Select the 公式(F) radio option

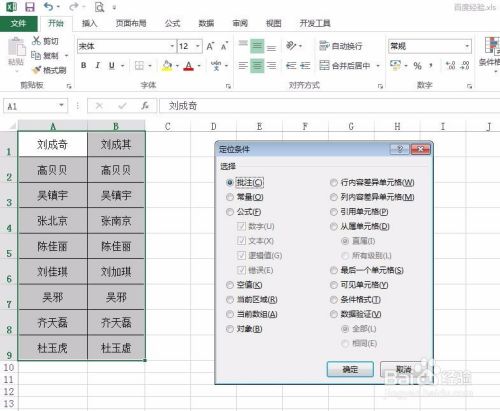pyautogui.click(x=229, y=212)
